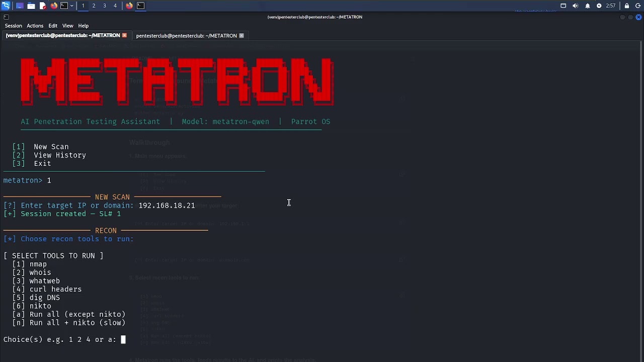Lock the screen with padlock icon
This screenshot has height=362, width=644.
tap(627, 6)
